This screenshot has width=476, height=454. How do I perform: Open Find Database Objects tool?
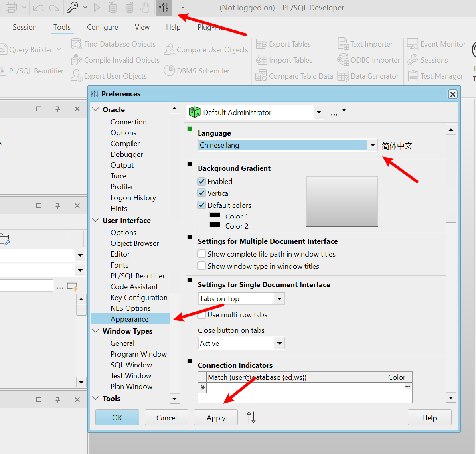pyautogui.click(x=113, y=44)
